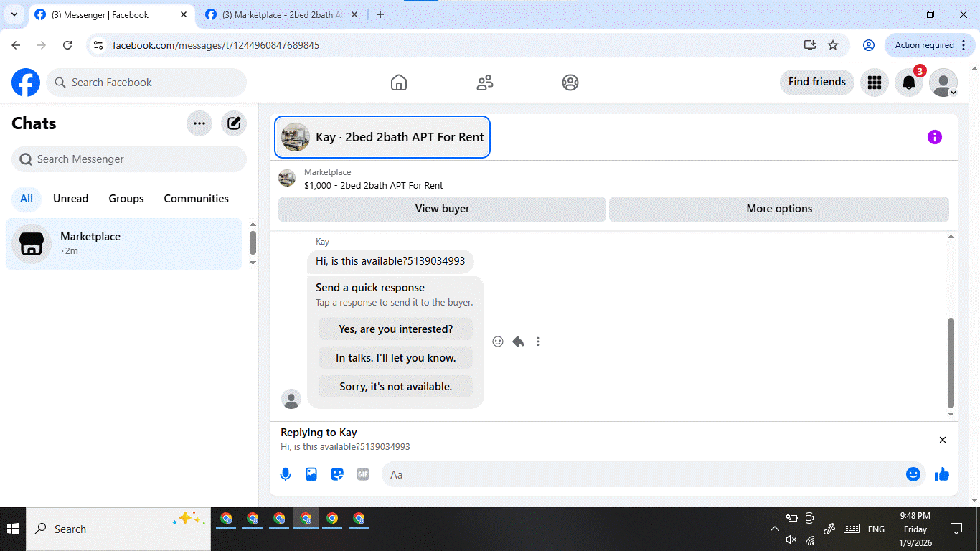
Task: Click the listing thumbnail in Marketplace row
Action: 287,178
